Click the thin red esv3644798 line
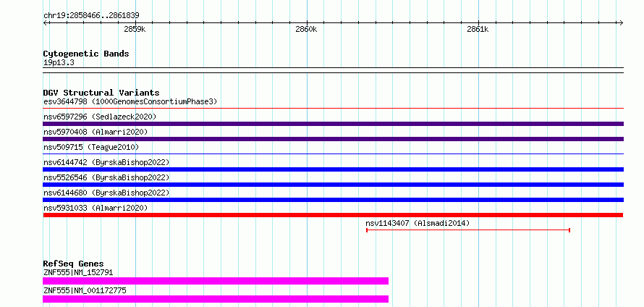The width and height of the screenshot is (644, 307). coord(333,109)
